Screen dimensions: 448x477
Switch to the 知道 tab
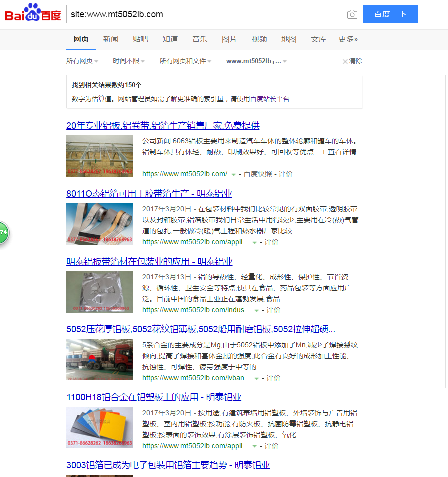coord(170,39)
